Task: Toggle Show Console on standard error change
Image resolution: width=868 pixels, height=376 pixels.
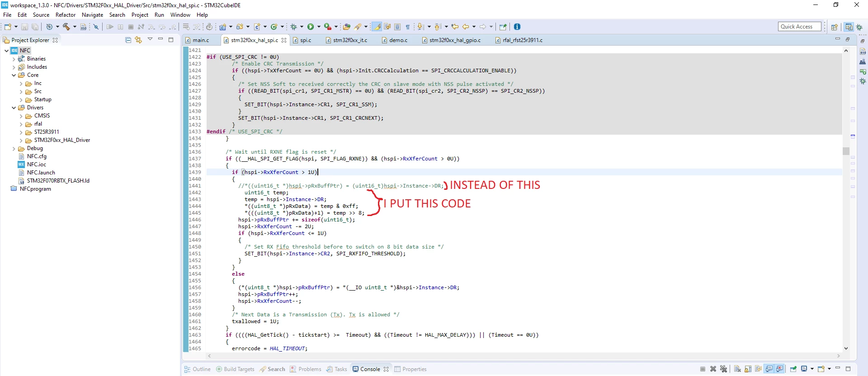Action: [779, 369]
